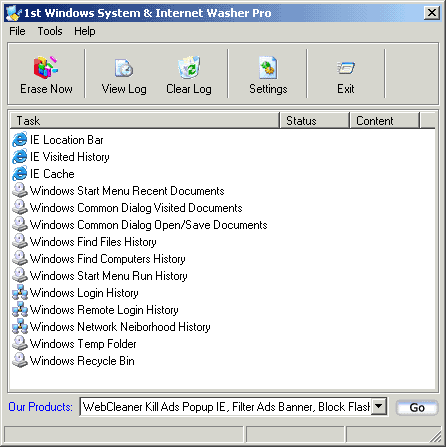The image size is (446, 447).
Task: Select Windows Common Dialog Visited Documents text
Action: coord(136,208)
